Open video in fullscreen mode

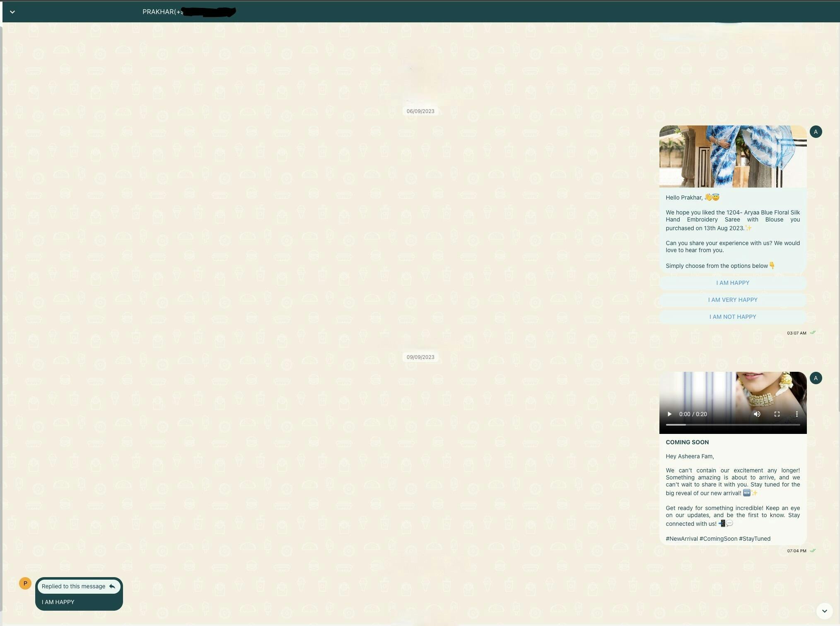pos(777,414)
